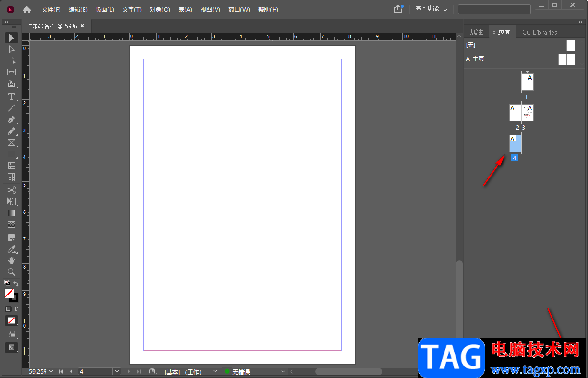This screenshot has width=588, height=378.
Task: Expand the zoom percentage dropdown
Action: click(51, 371)
